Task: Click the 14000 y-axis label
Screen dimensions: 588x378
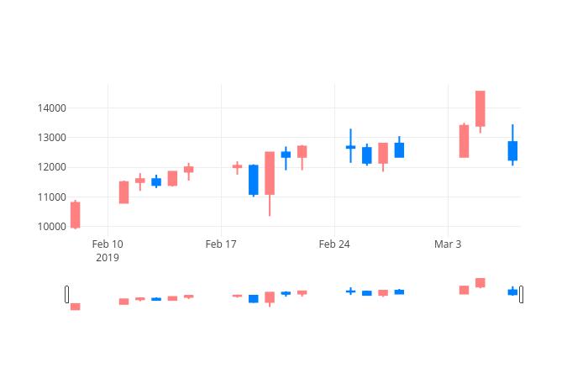Action: point(52,108)
